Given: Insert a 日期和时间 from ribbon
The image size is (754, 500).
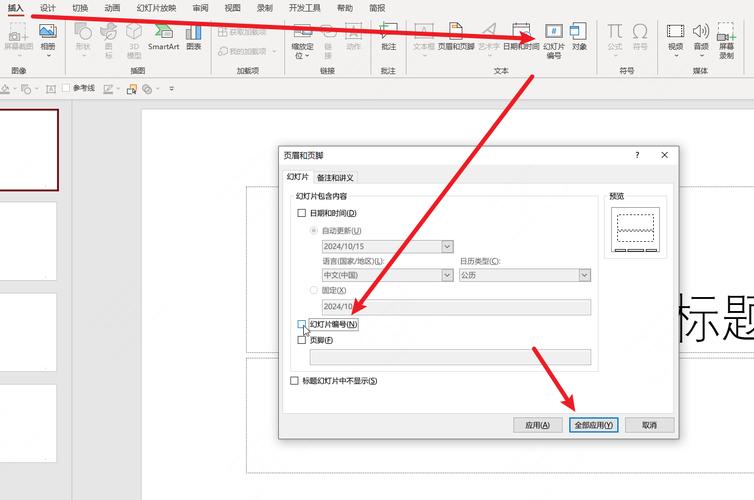Looking at the screenshot, I should click(520, 37).
